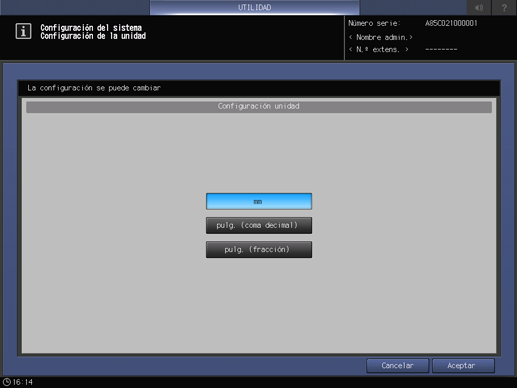Screen dimensions: 517x388
Task: Click the Cancelar button
Action: tap(397, 366)
